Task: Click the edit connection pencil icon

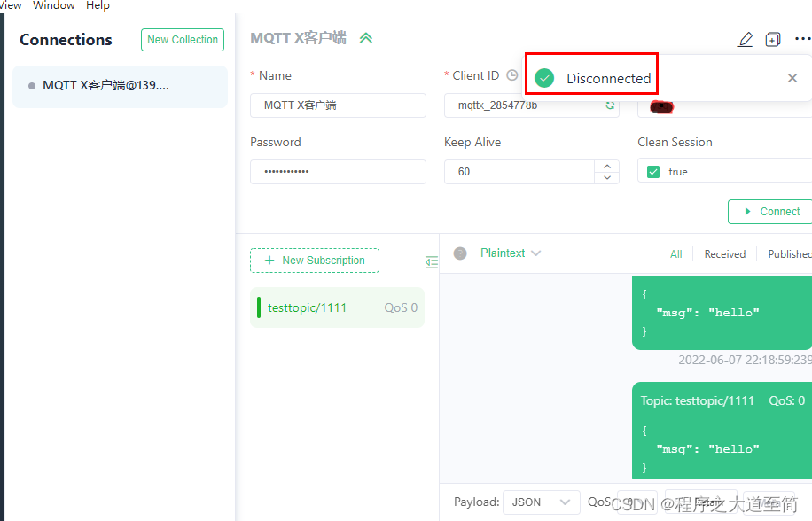Action: (x=746, y=39)
